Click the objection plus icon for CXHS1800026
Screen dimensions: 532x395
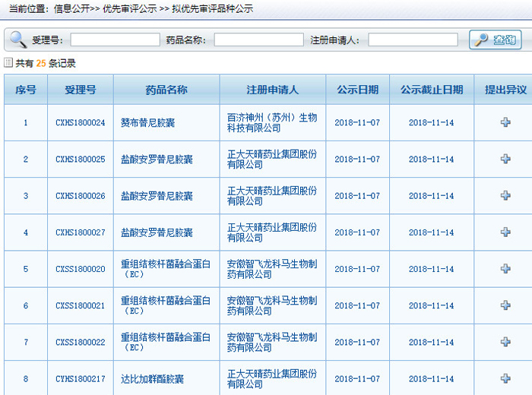click(505, 196)
